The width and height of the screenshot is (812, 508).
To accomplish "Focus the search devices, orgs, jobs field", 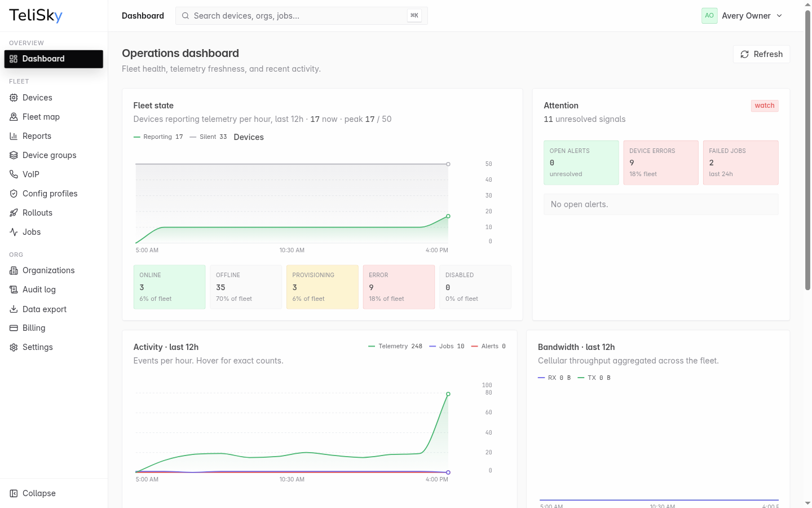I will tap(302, 16).
